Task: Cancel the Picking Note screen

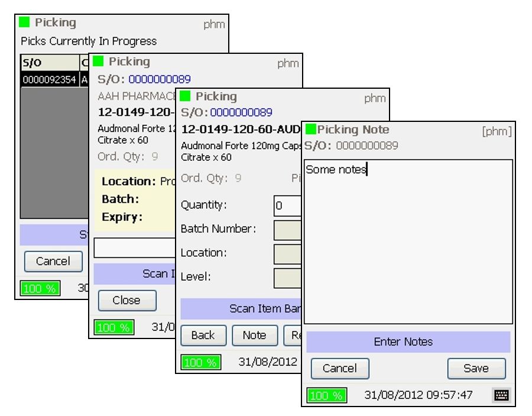Action: coord(340,368)
